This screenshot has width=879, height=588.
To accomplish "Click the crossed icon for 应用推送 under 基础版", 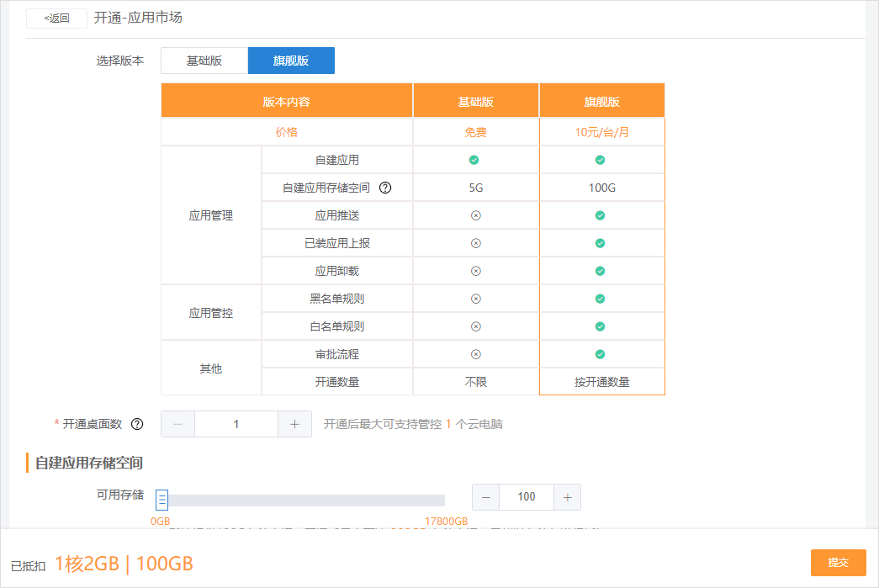I will (x=475, y=215).
